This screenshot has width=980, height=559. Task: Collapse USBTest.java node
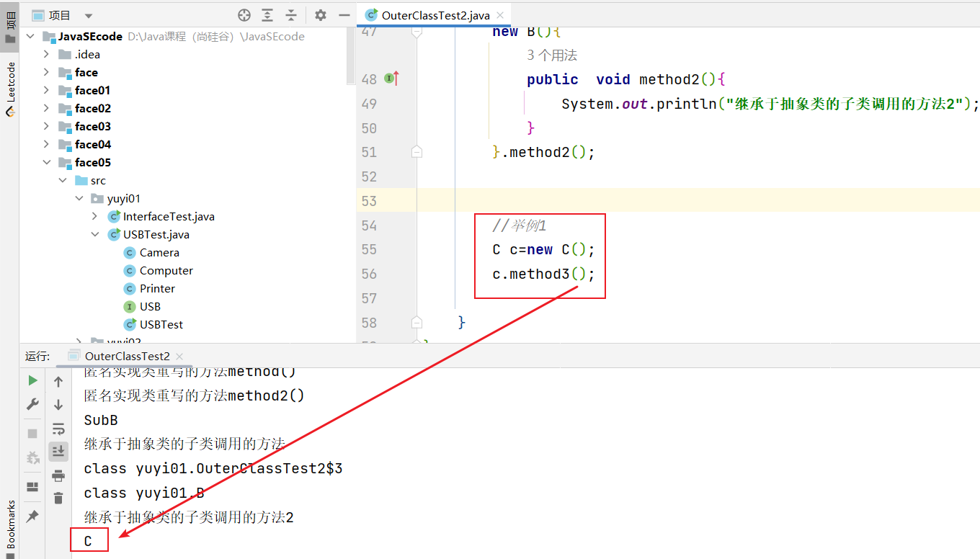pyautogui.click(x=95, y=234)
